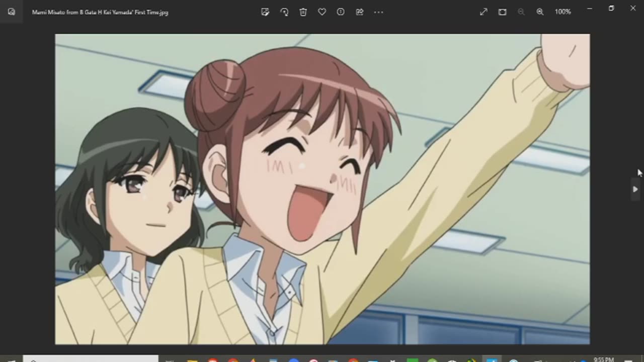Screen dimensions: 644x362
Task: Mark photo as favorite with heart
Action: 322,12
